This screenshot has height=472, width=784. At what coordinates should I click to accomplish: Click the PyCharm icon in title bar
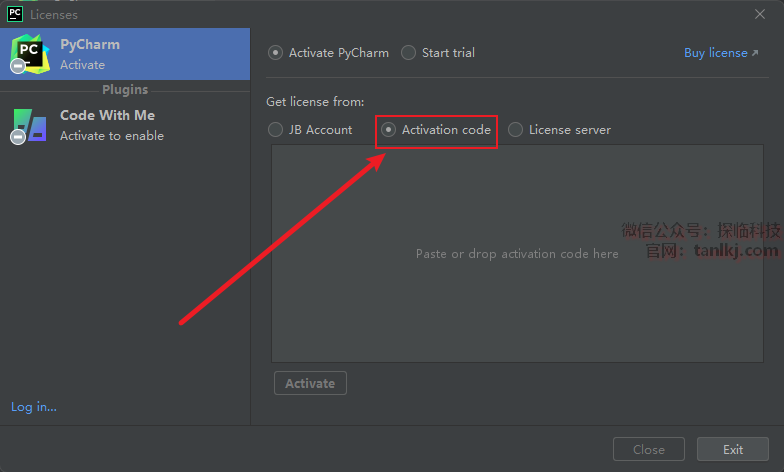[15, 14]
